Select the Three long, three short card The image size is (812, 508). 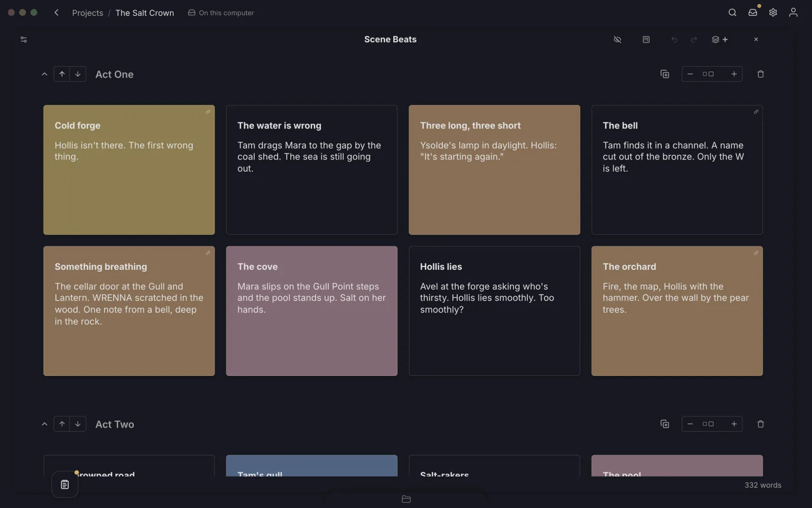pos(494,170)
